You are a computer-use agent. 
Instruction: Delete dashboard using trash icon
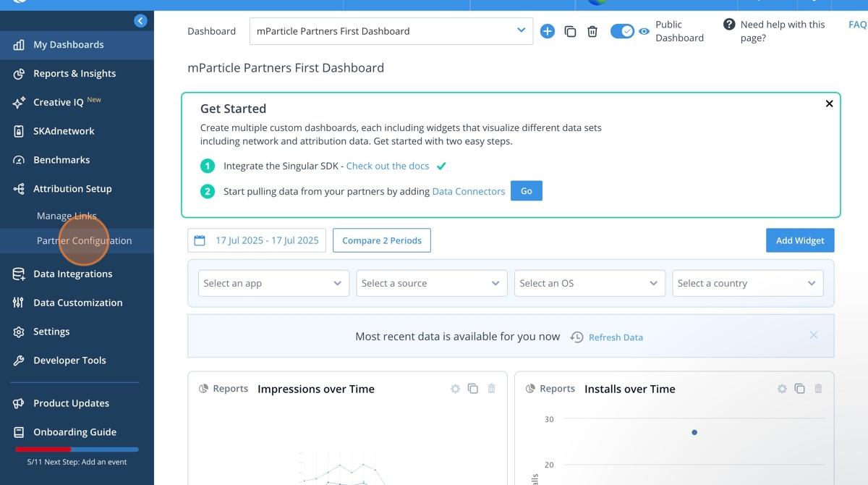592,31
